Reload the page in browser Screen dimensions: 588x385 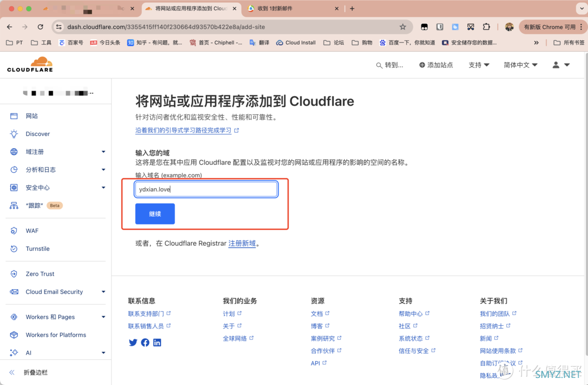click(40, 27)
